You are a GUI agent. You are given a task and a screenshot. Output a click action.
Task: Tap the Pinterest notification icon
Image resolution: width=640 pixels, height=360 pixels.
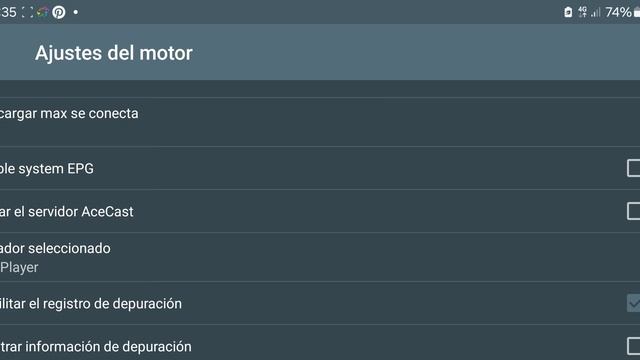point(59,12)
